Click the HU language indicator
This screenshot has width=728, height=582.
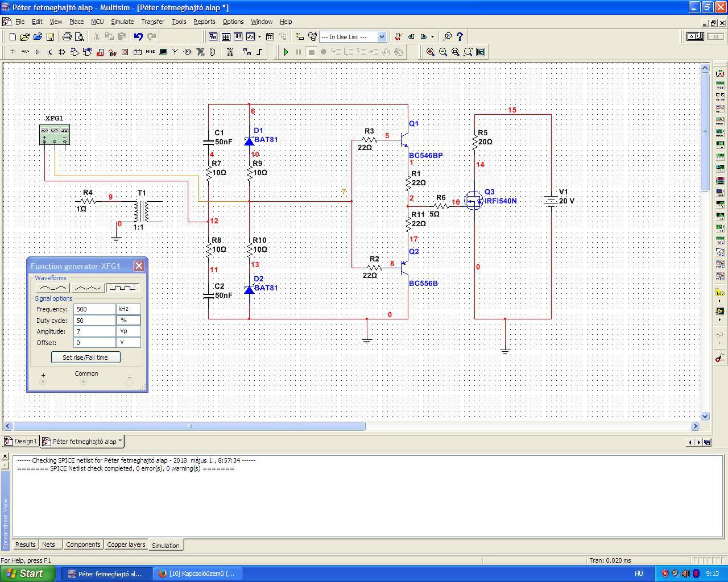coord(639,573)
